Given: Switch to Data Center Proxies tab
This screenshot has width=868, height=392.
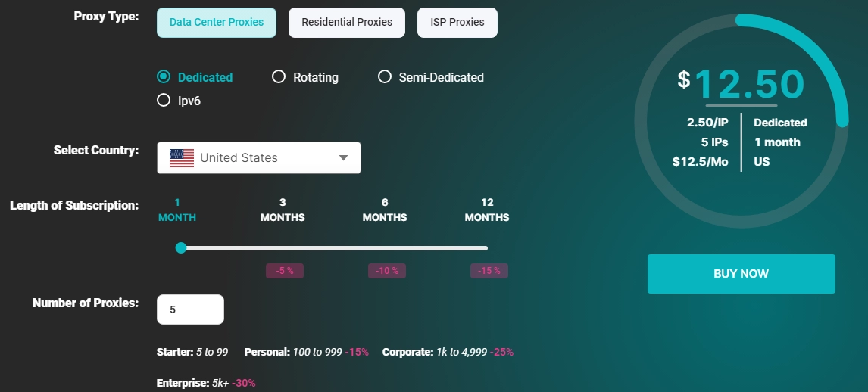Looking at the screenshot, I should point(217,23).
